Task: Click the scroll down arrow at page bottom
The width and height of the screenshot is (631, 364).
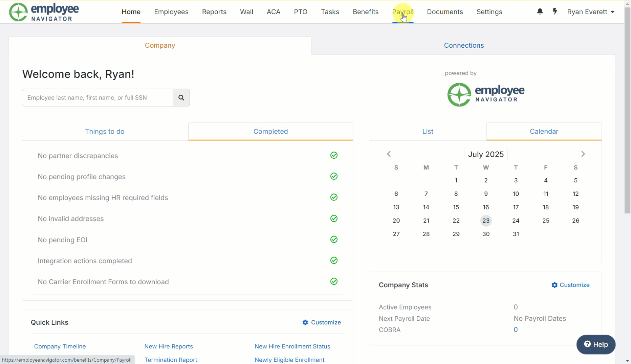Action: [628, 361]
